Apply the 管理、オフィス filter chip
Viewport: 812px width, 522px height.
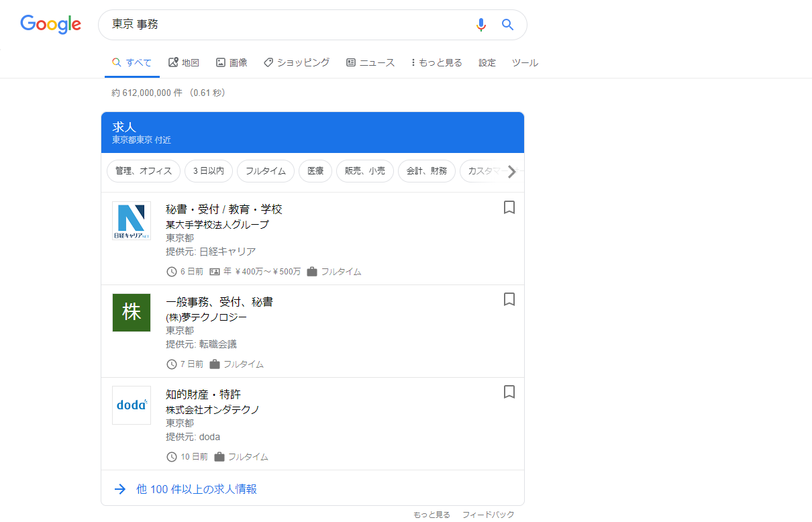pyautogui.click(x=144, y=171)
